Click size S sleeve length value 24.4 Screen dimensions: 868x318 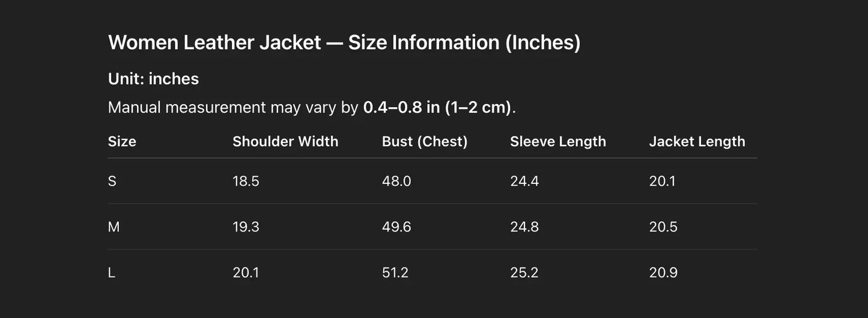click(524, 181)
